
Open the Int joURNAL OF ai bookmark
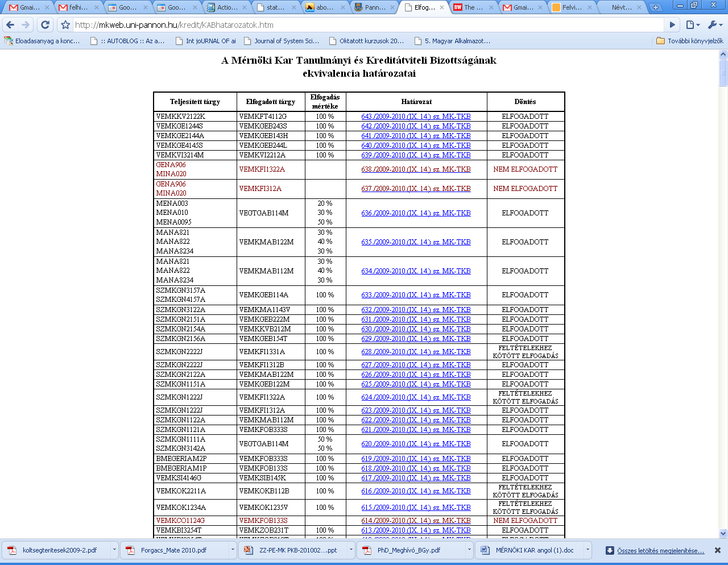click(205, 41)
